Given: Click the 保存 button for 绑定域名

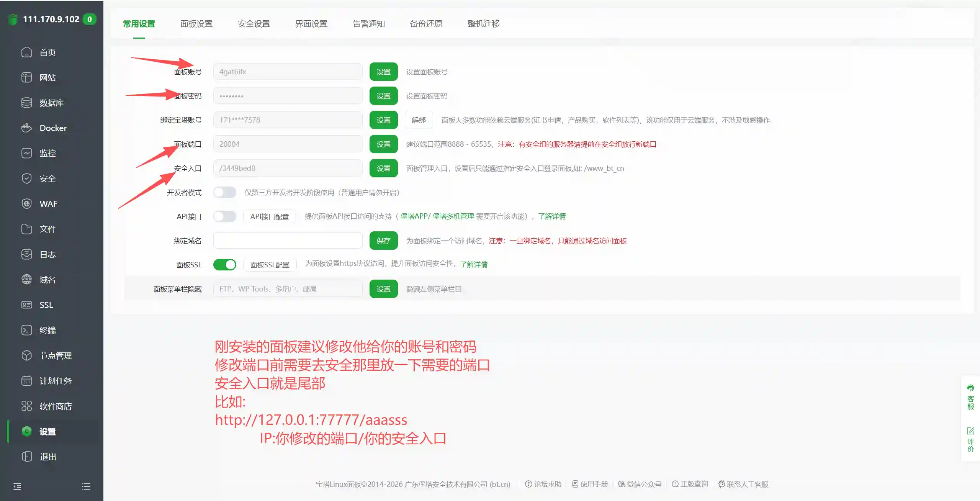Looking at the screenshot, I should click(383, 241).
